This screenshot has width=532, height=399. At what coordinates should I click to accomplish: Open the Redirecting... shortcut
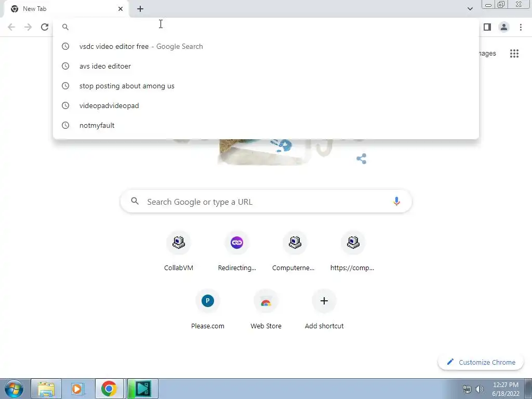[237, 251]
